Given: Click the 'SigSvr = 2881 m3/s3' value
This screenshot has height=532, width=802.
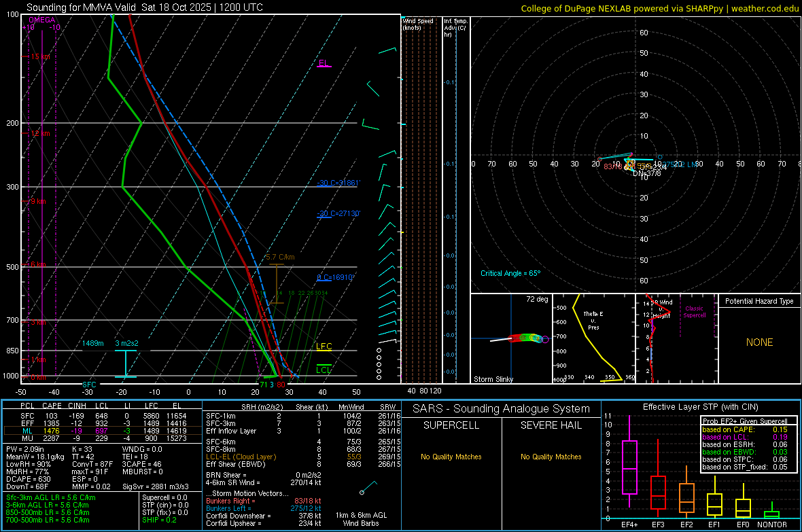Looking at the screenshot, I should (155, 486).
